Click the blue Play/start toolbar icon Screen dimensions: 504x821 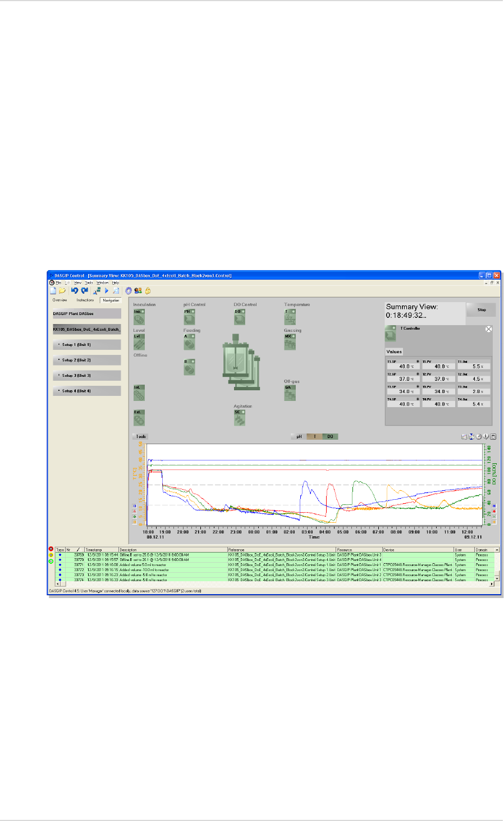point(107,291)
